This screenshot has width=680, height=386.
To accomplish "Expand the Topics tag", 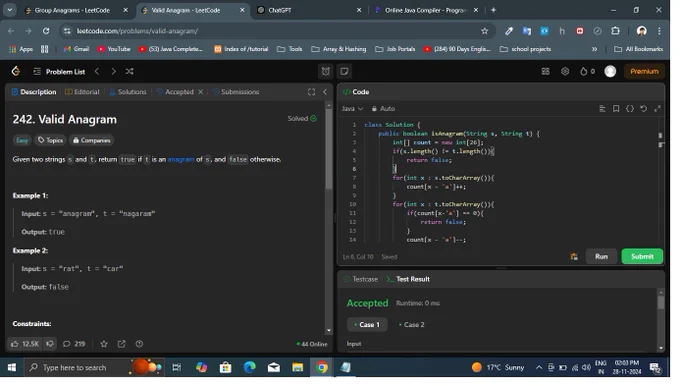I will click(x=50, y=141).
